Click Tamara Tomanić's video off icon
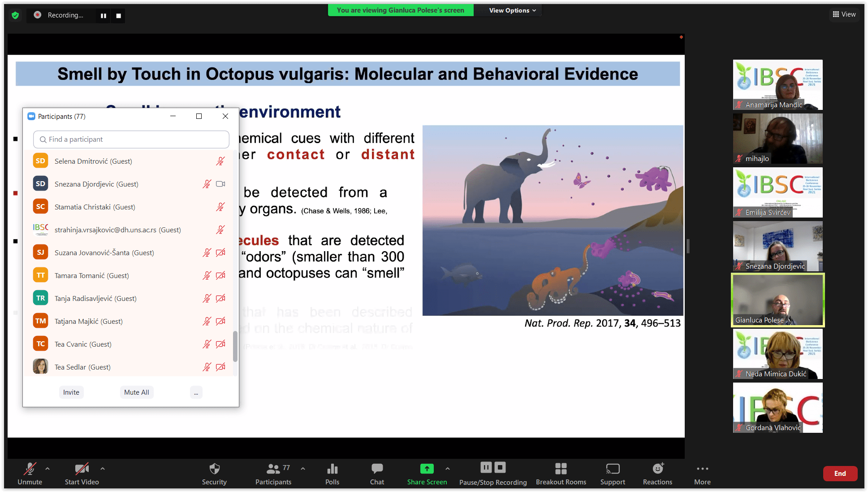The image size is (868, 492). [x=220, y=275]
